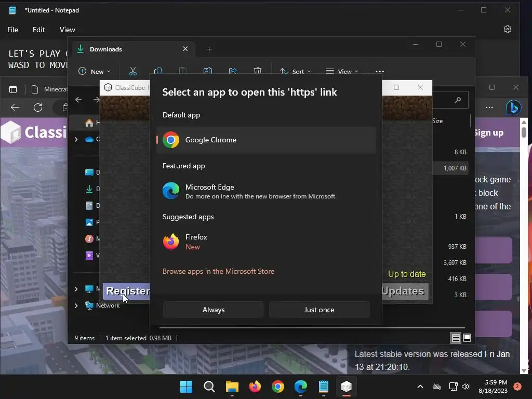Open Notepad from taskbar
Image resolution: width=532 pixels, height=399 pixels.
coord(324,387)
